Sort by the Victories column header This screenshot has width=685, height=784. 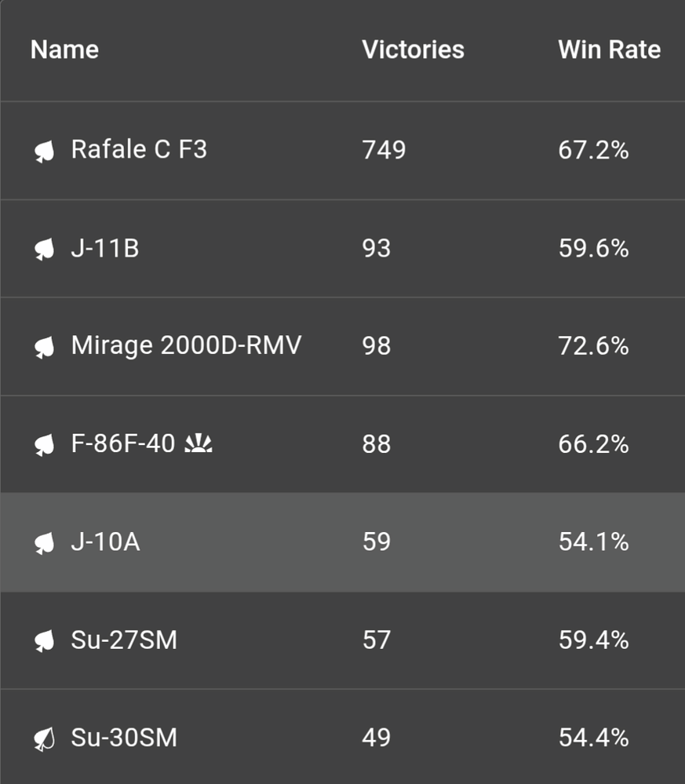click(x=413, y=50)
